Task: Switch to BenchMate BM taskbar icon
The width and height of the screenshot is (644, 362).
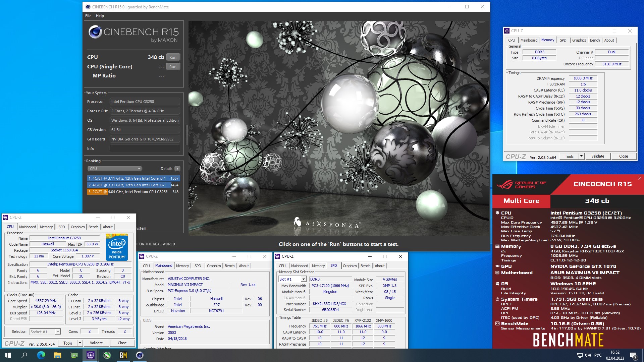Action: [x=123, y=355]
